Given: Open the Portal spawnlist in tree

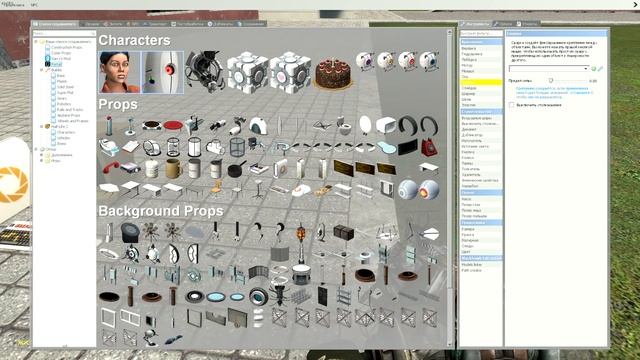Looking at the screenshot, I should click(57, 64).
